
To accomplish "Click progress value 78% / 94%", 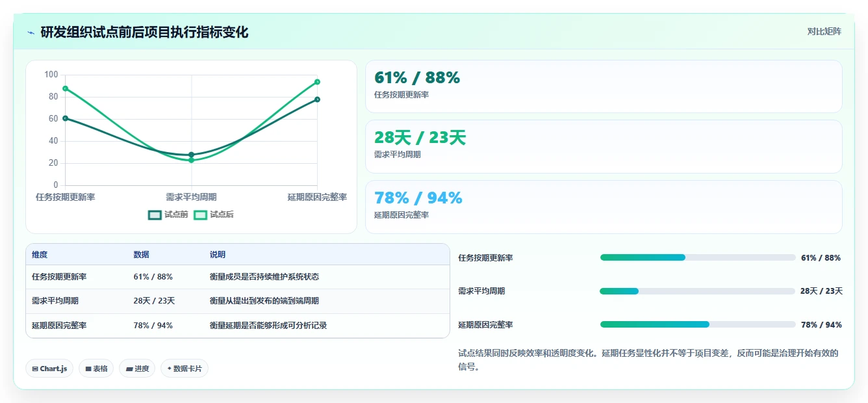I will tap(821, 325).
